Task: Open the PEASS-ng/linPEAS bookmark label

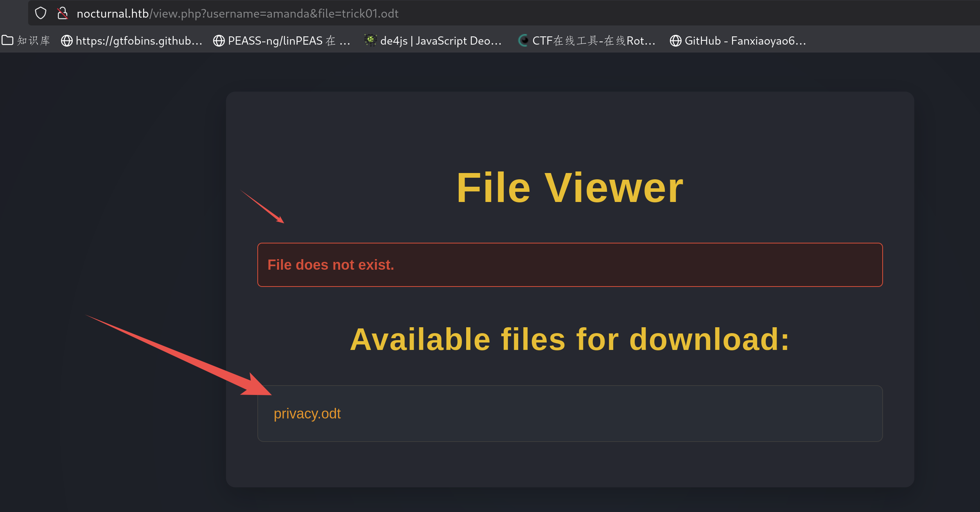Action: click(x=289, y=41)
